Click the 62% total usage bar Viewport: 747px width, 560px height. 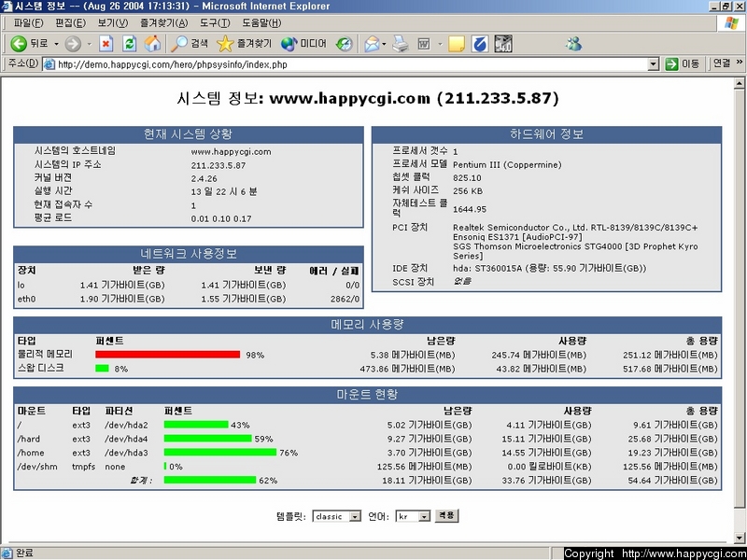(x=210, y=480)
